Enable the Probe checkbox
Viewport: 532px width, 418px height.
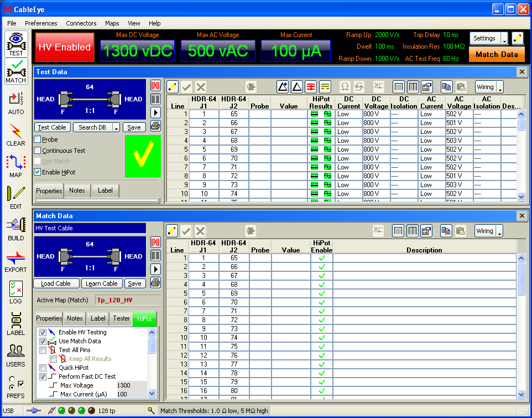tap(38, 139)
